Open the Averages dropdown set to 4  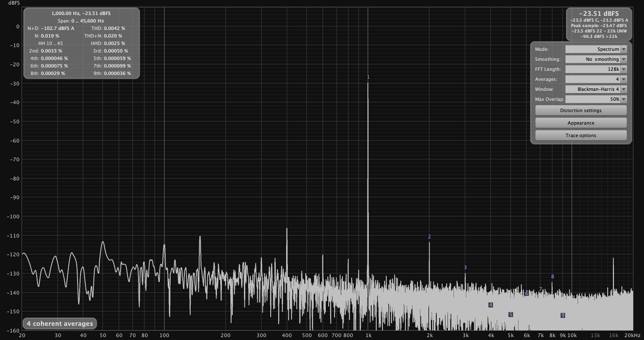(x=596, y=79)
